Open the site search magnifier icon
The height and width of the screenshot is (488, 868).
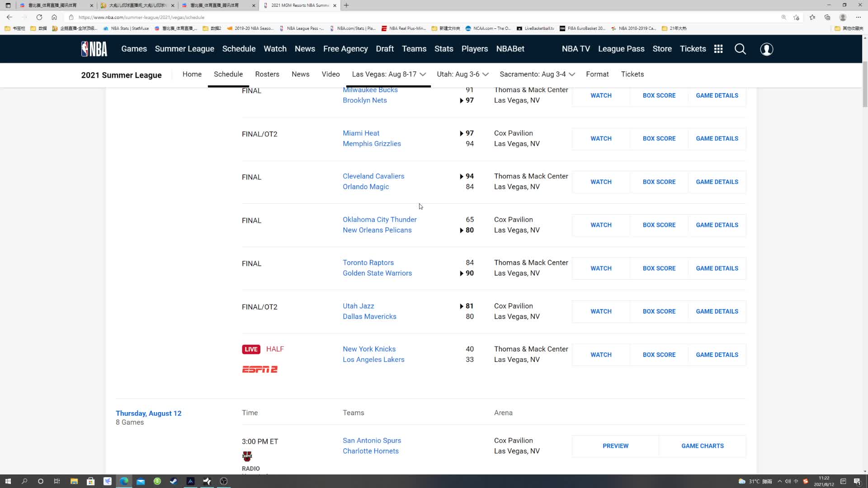click(x=740, y=49)
